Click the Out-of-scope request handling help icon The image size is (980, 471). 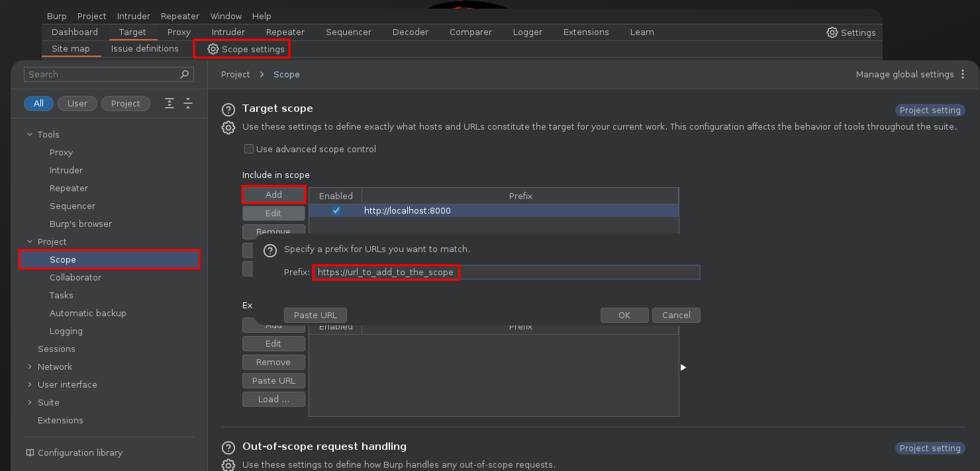[228, 447]
